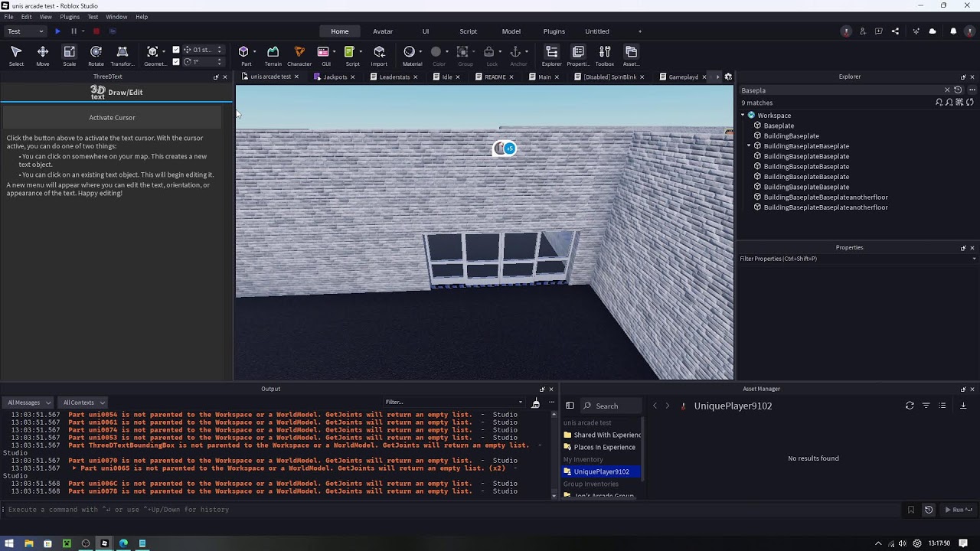Open the Plugins menu in menu bar

tap(70, 17)
